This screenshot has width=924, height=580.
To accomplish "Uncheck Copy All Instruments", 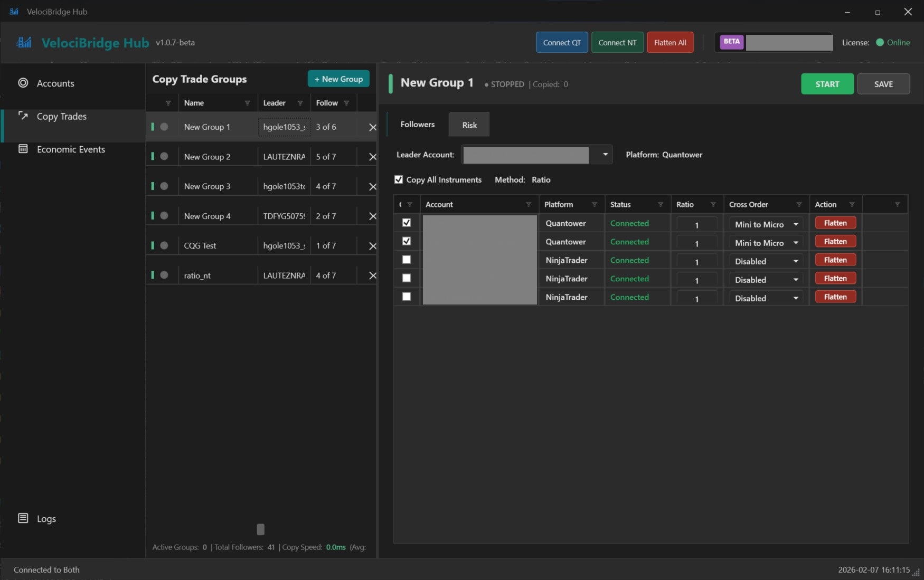I will pos(399,179).
